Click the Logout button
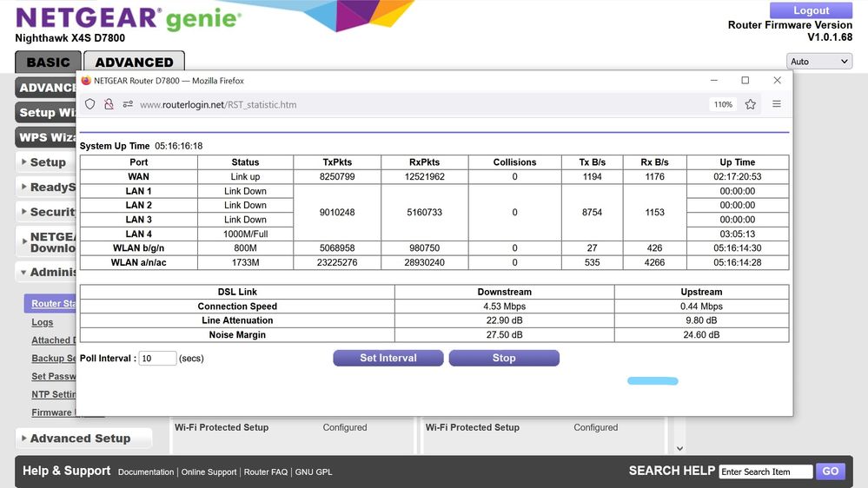This screenshot has height=488, width=868. 812,10
